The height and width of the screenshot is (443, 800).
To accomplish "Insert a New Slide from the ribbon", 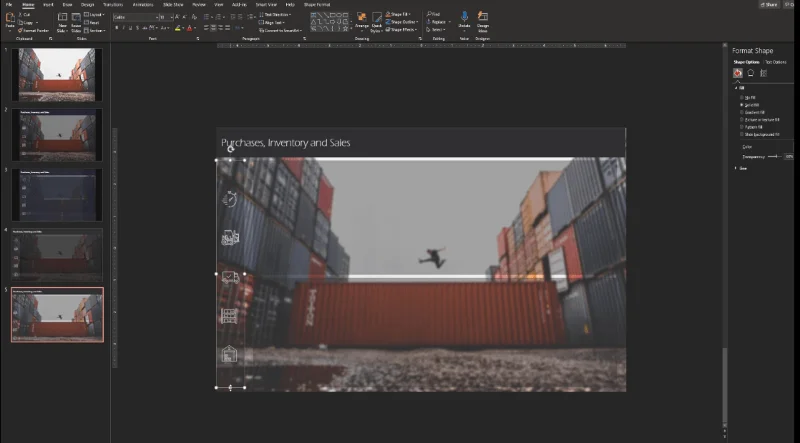I will (x=62, y=22).
